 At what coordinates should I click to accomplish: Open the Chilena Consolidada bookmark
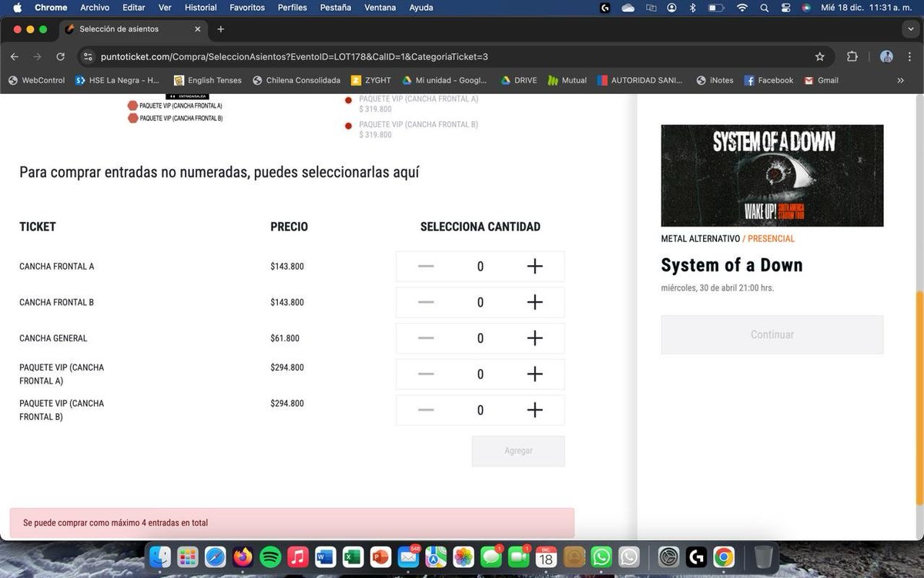click(x=296, y=80)
